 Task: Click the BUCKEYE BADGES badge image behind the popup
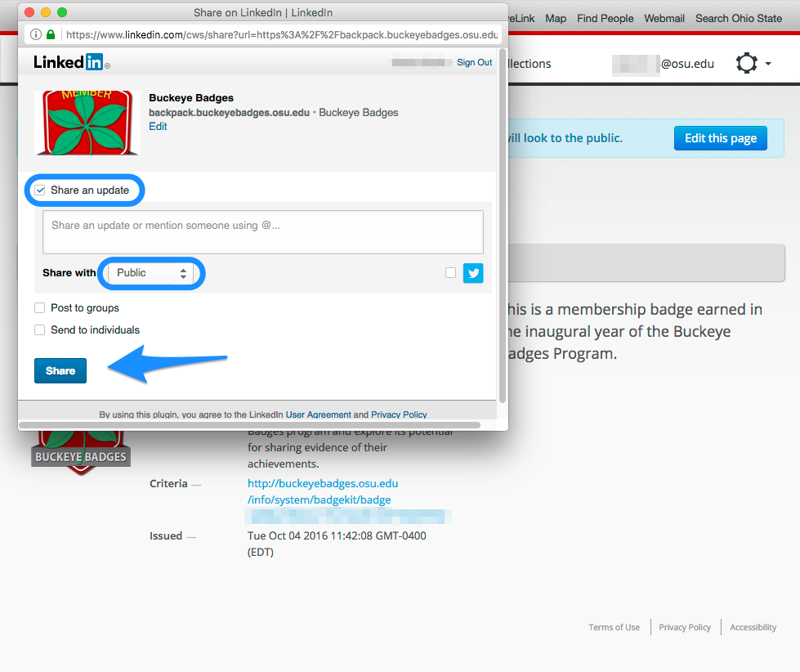81,453
